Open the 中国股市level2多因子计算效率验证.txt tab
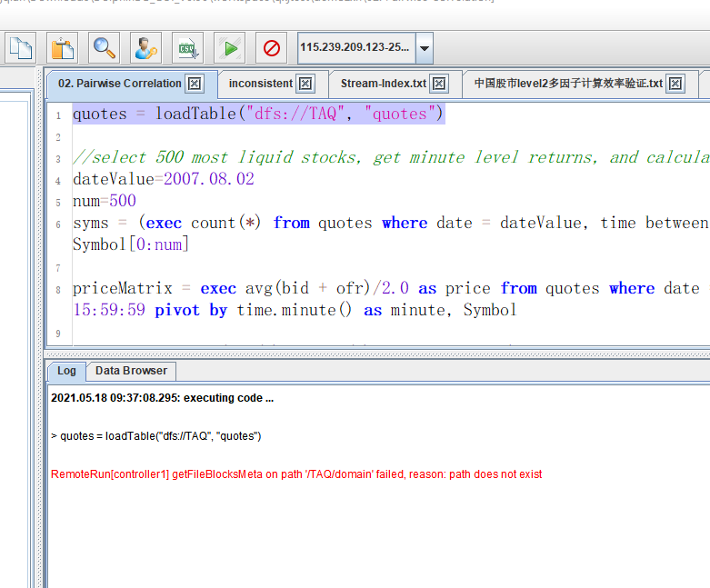This screenshot has width=710, height=588. tap(568, 84)
